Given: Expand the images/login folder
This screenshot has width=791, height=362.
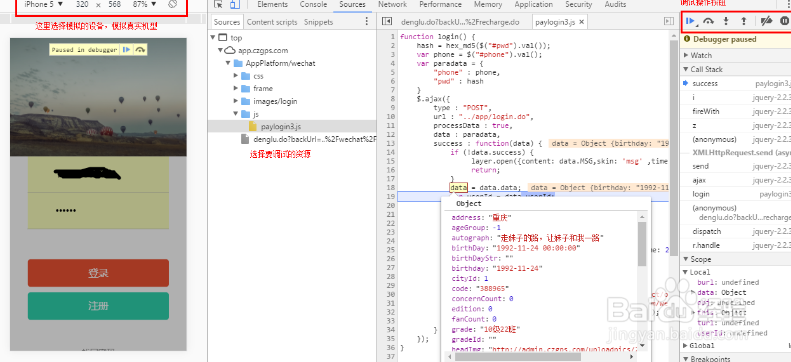Looking at the screenshot, I should coord(236,101).
